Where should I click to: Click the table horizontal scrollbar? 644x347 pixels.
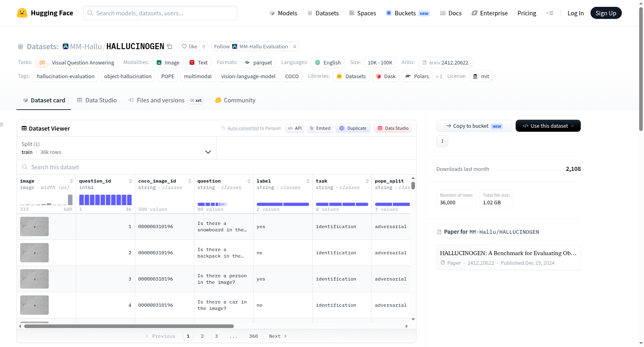pyautogui.click(x=129, y=326)
